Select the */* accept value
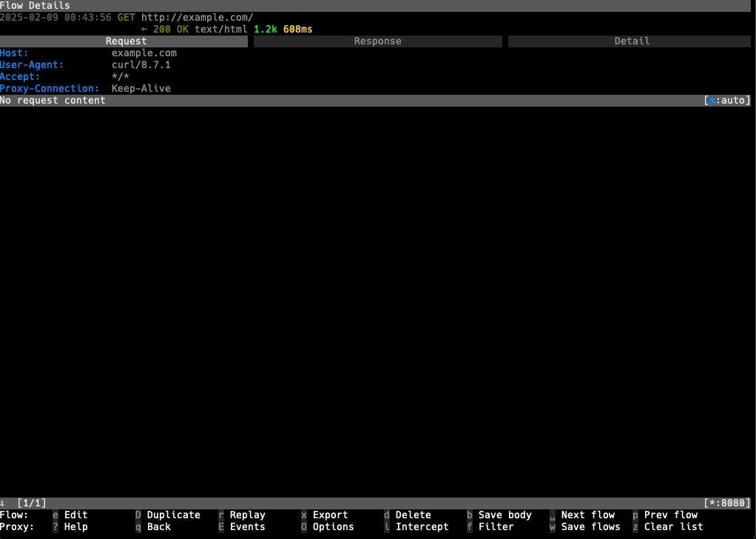 121,77
